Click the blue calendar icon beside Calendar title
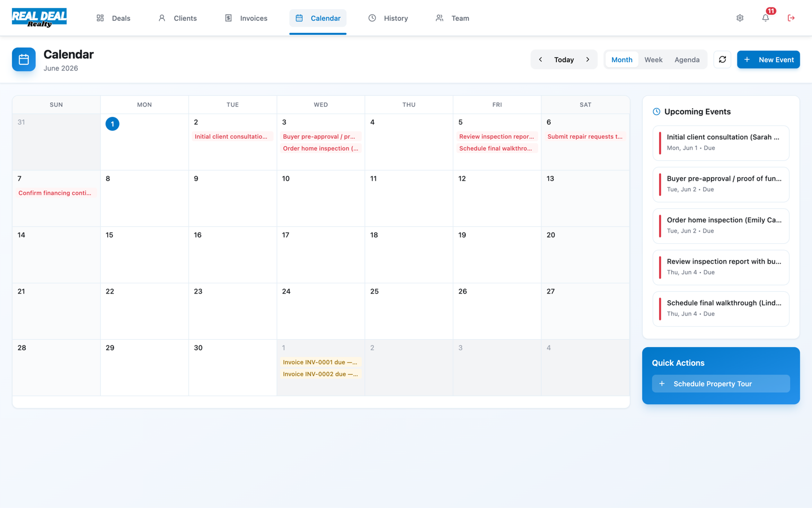 click(24, 59)
